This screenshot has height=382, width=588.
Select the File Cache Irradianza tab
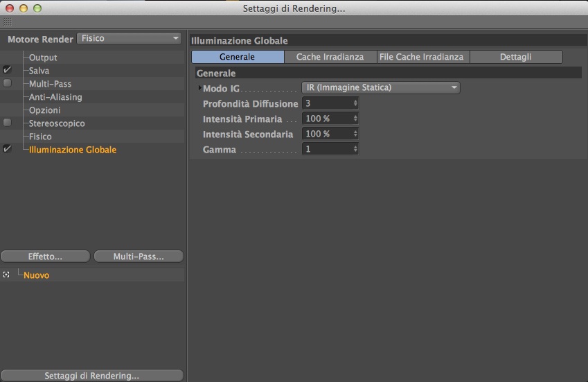point(422,57)
